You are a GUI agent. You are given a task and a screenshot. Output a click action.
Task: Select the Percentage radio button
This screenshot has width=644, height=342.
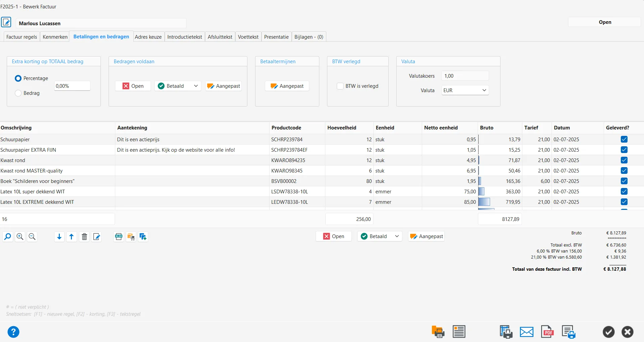click(18, 78)
